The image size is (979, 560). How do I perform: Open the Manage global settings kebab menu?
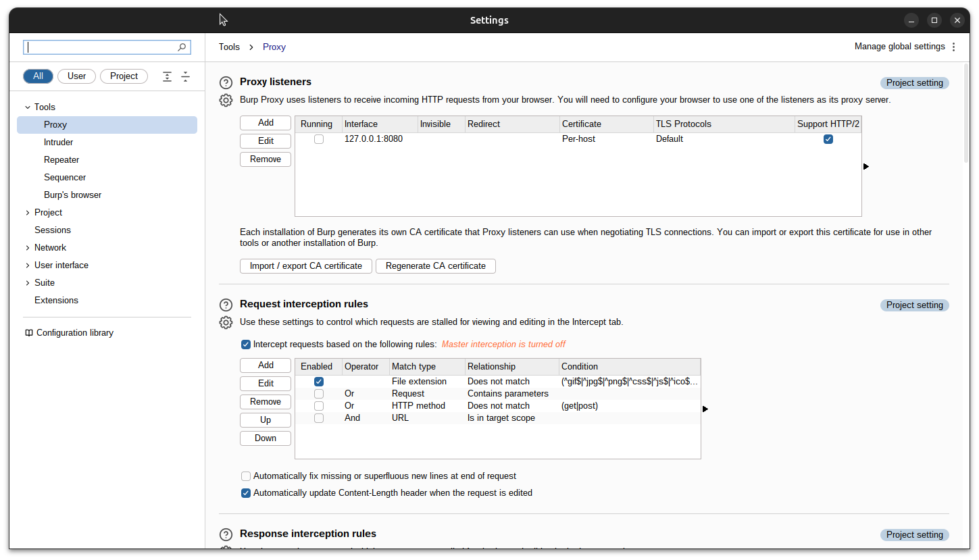pos(954,47)
